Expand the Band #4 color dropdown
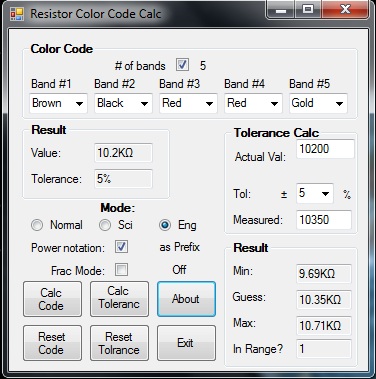 [253, 103]
